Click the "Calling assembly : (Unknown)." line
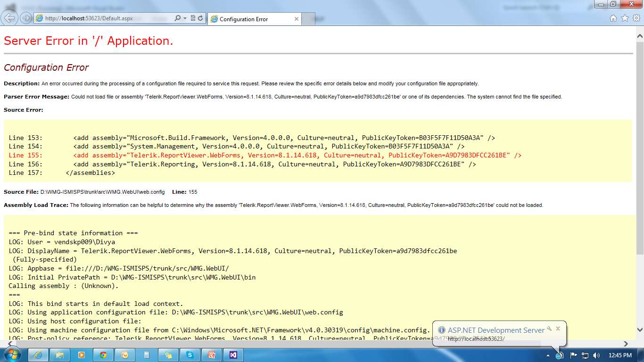This screenshot has height=362, width=644. pos(64,286)
